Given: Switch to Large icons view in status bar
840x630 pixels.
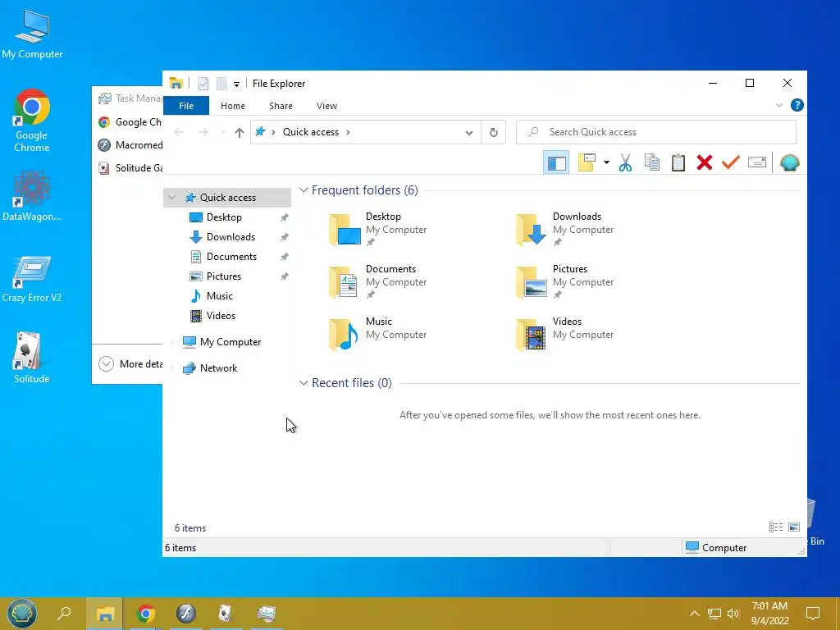Looking at the screenshot, I should coord(794,527).
